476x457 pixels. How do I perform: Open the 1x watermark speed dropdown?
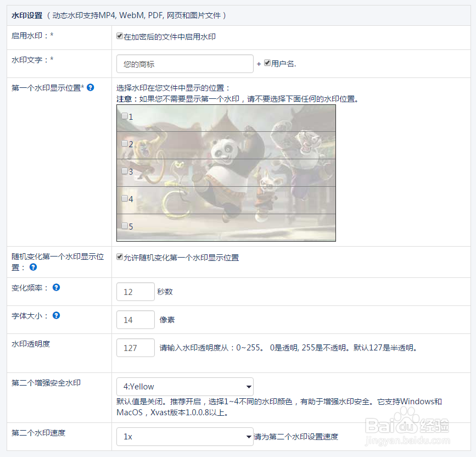(x=185, y=437)
